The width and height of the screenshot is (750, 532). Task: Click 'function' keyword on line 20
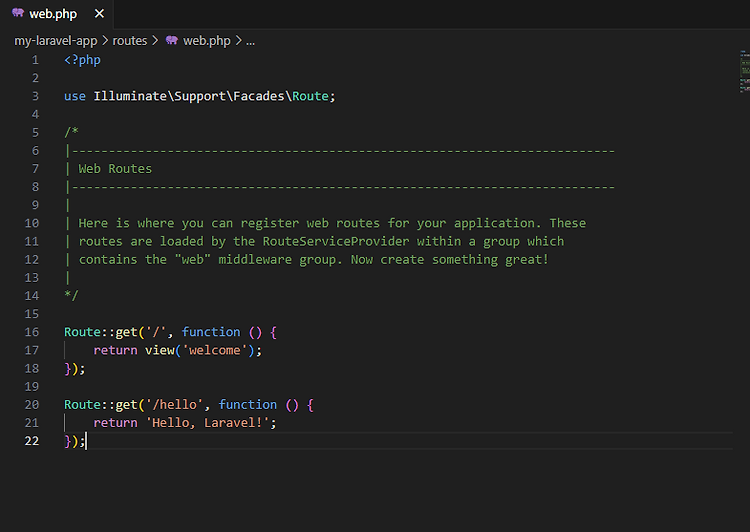[248, 405]
